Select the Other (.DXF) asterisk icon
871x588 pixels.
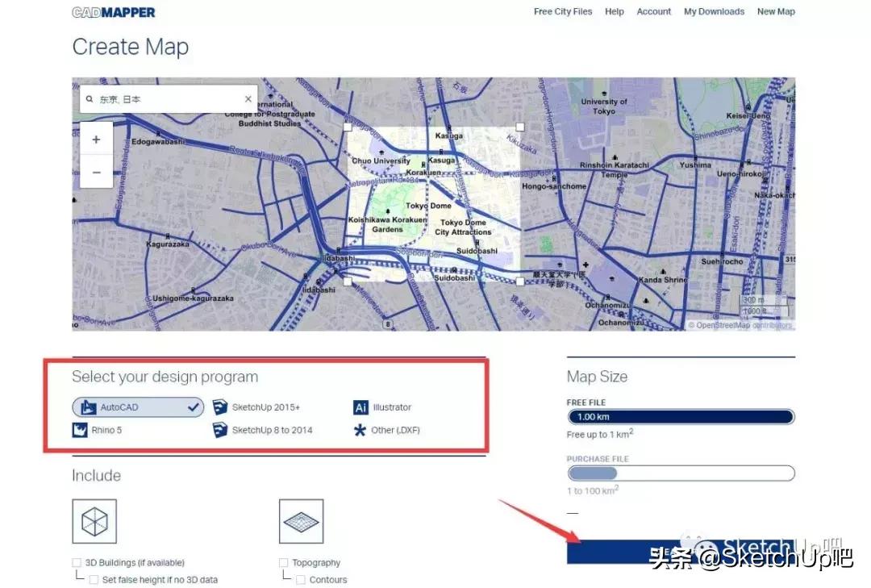pos(360,430)
